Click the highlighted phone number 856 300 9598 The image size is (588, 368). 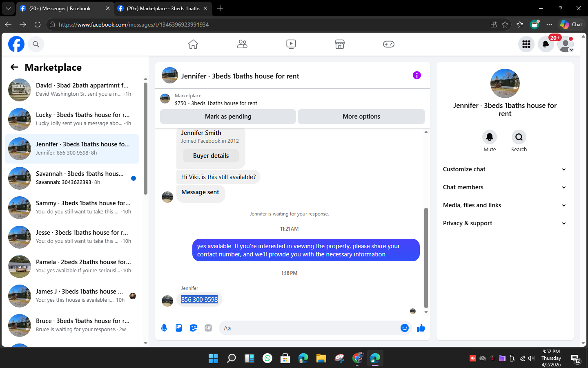click(x=199, y=300)
